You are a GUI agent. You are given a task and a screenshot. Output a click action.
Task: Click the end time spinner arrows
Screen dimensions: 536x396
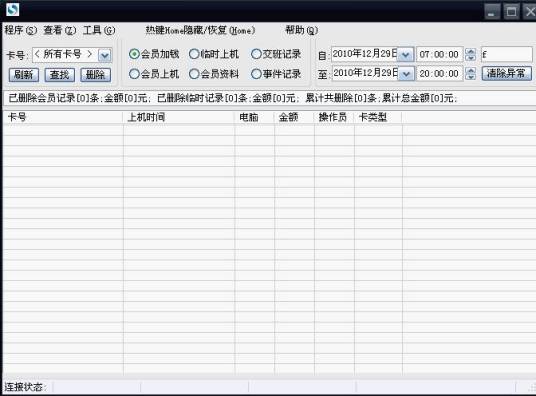pyautogui.click(x=471, y=74)
